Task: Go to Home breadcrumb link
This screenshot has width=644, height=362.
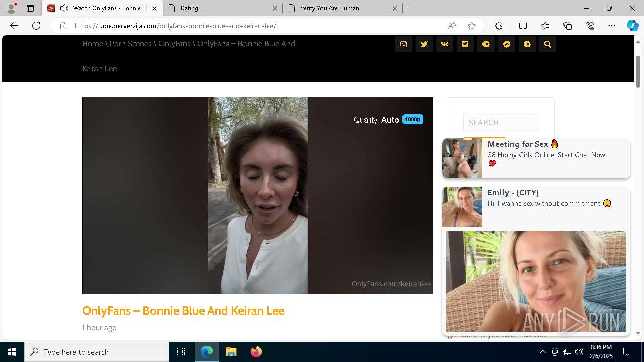Action: click(93, 44)
